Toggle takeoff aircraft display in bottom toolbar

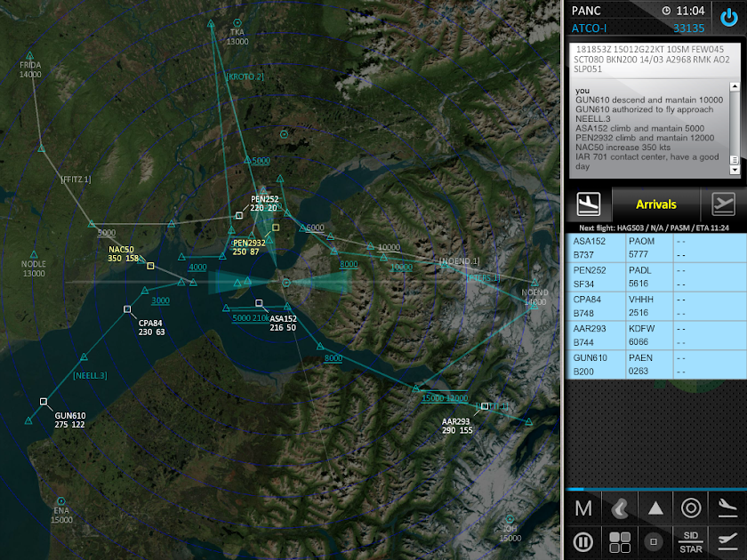(x=727, y=542)
